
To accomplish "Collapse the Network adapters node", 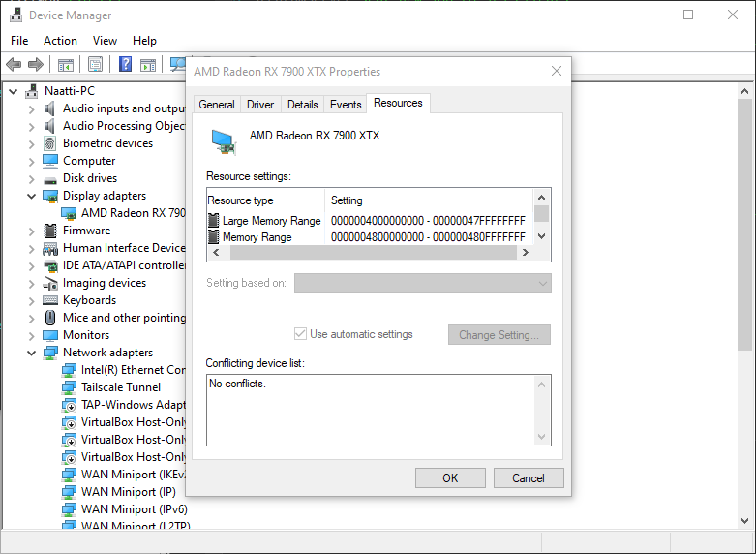I will pos(31,353).
